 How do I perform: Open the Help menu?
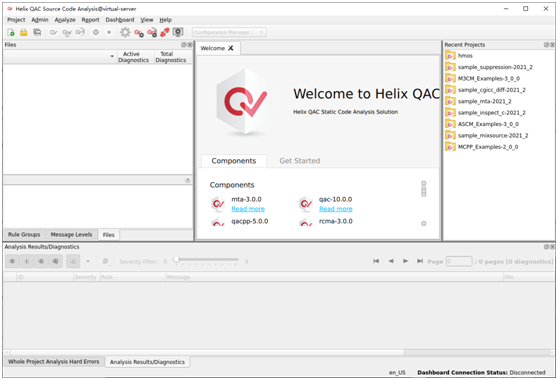click(165, 20)
